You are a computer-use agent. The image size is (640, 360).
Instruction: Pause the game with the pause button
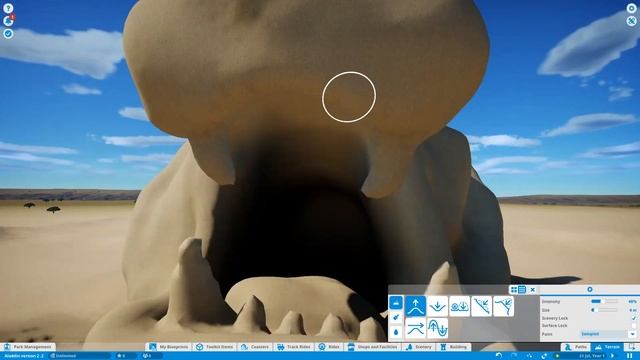coord(630,356)
